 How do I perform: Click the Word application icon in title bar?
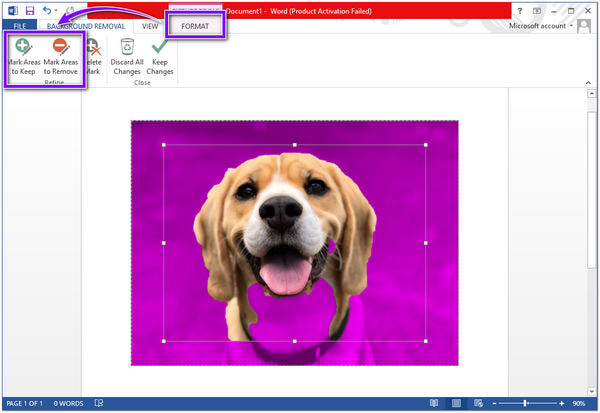(13, 11)
